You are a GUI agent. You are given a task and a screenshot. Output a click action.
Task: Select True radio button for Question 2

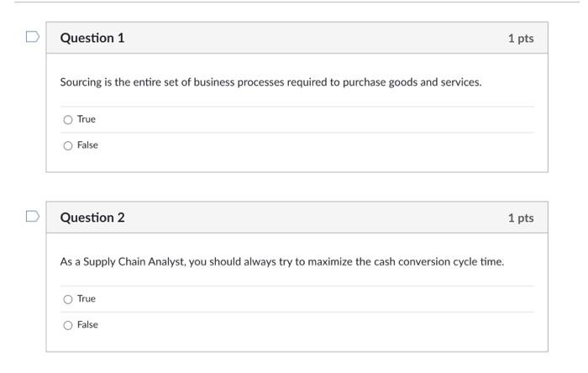tap(68, 299)
